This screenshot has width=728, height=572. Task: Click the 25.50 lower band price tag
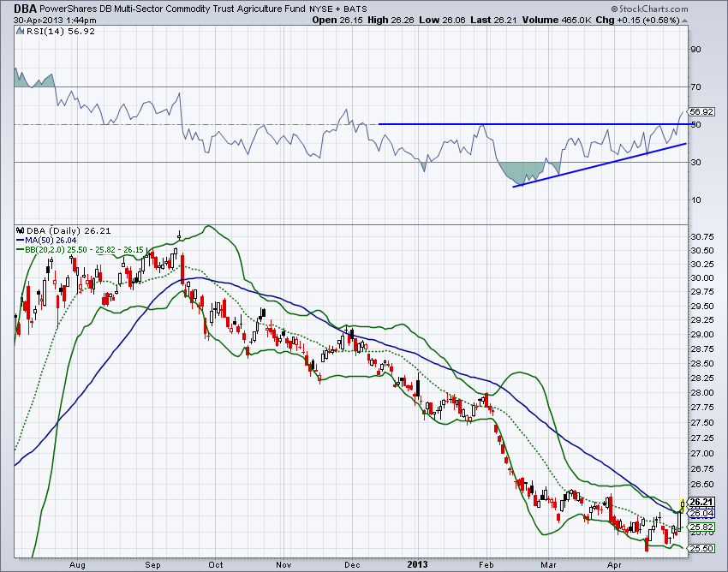tap(701, 548)
